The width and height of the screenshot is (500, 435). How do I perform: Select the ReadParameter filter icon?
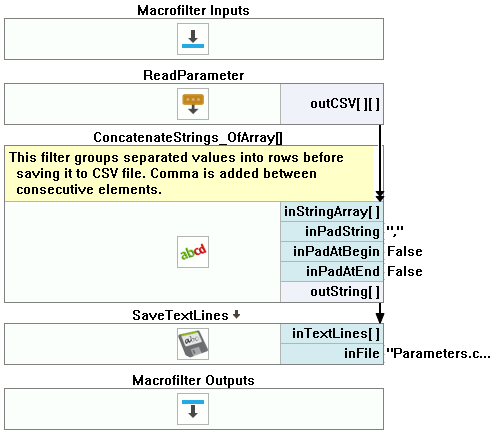click(x=193, y=104)
